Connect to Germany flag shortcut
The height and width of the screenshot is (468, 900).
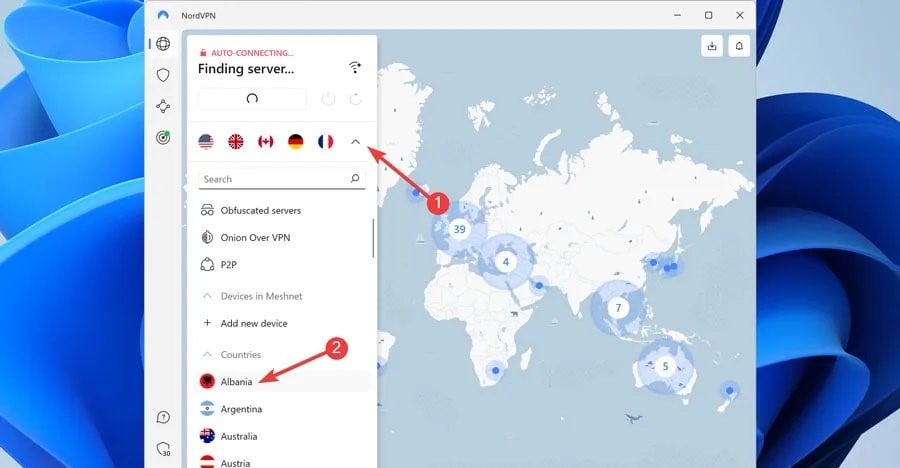pos(296,141)
